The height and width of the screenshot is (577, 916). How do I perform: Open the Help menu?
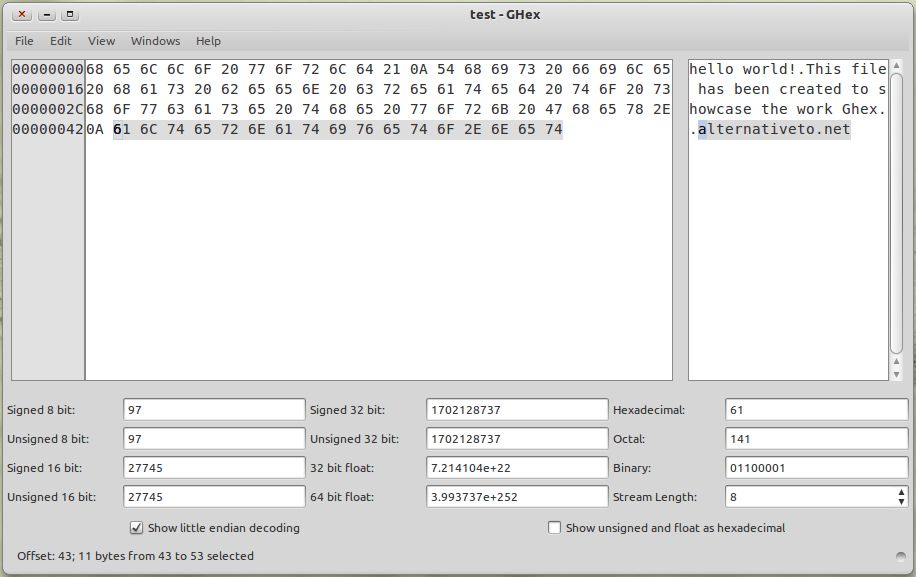206,41
